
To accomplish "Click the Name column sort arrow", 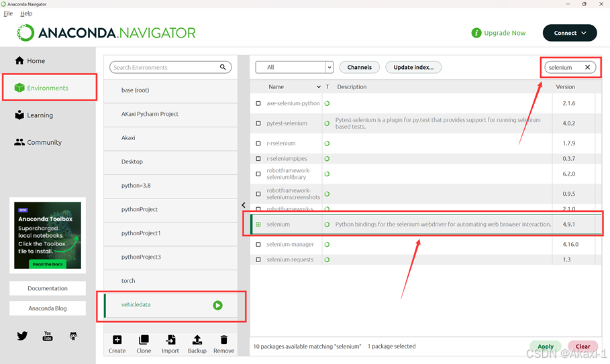I will 319,87.
